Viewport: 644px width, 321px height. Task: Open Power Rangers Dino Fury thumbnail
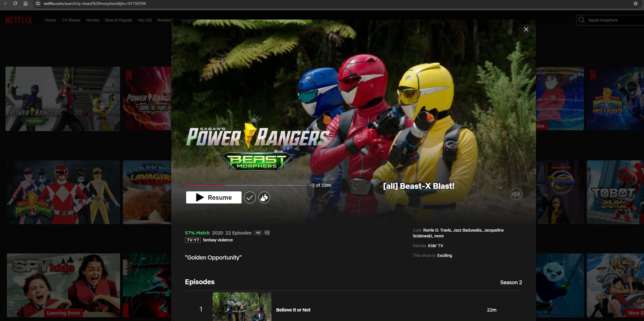tap(147, 99)
